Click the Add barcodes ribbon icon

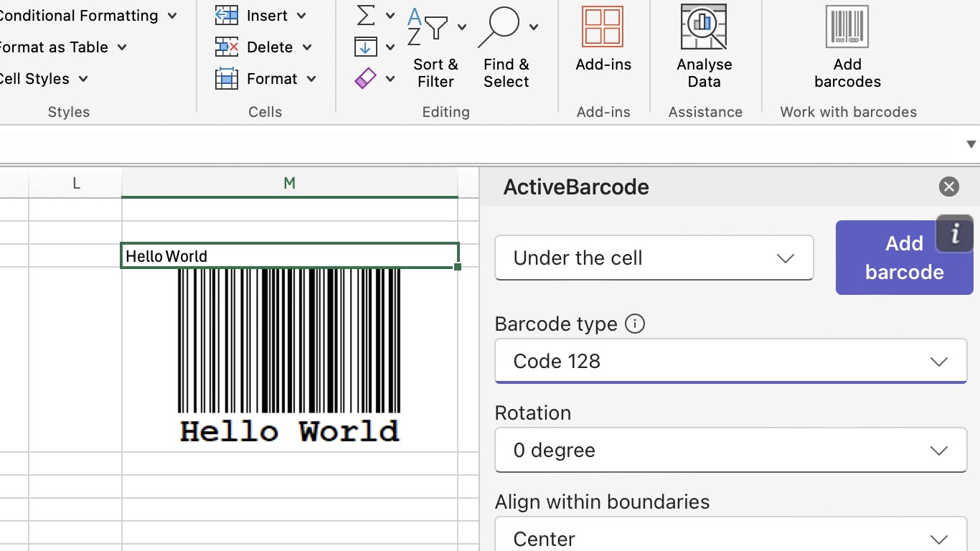pyautogui.click(x=847, y=27)
